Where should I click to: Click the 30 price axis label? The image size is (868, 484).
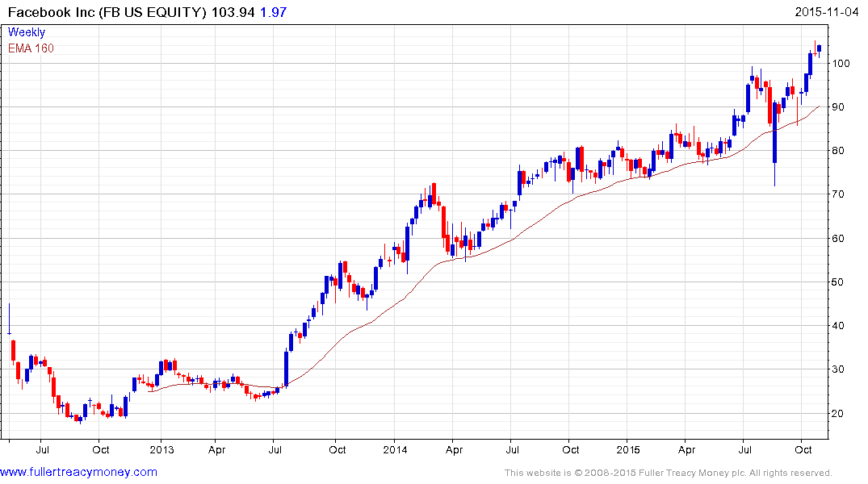point(838,369)
